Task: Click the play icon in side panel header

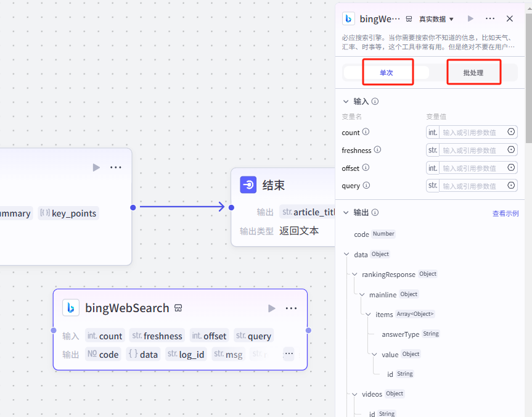Action: (471, 19)
